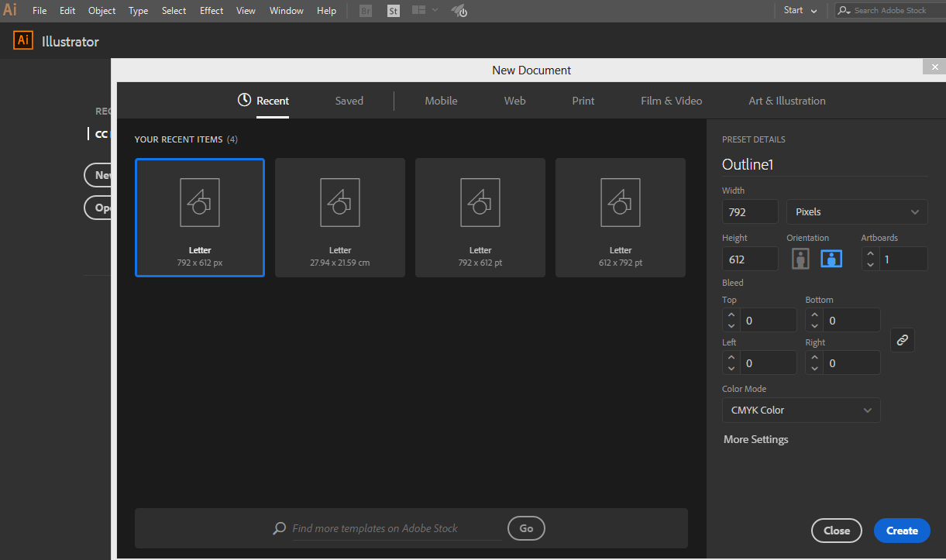Open the arrange documents icon
The image size is (946, 560).
point(419,10)
